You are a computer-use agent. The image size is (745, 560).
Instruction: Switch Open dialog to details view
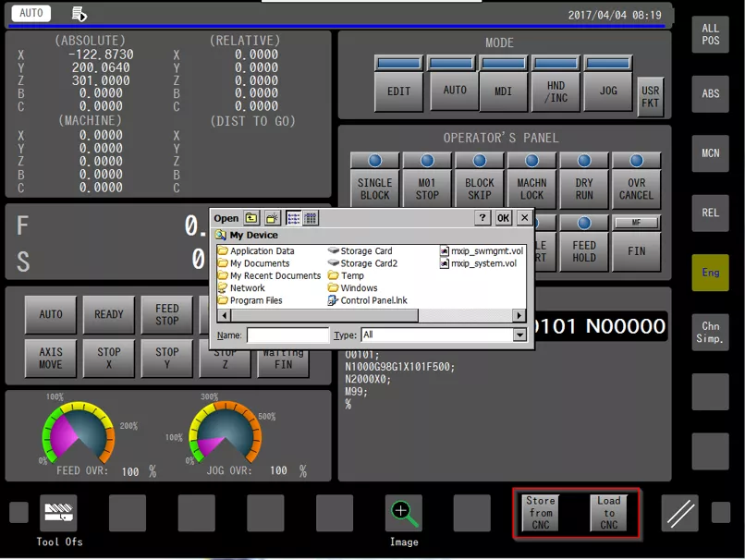pos(311,218)
